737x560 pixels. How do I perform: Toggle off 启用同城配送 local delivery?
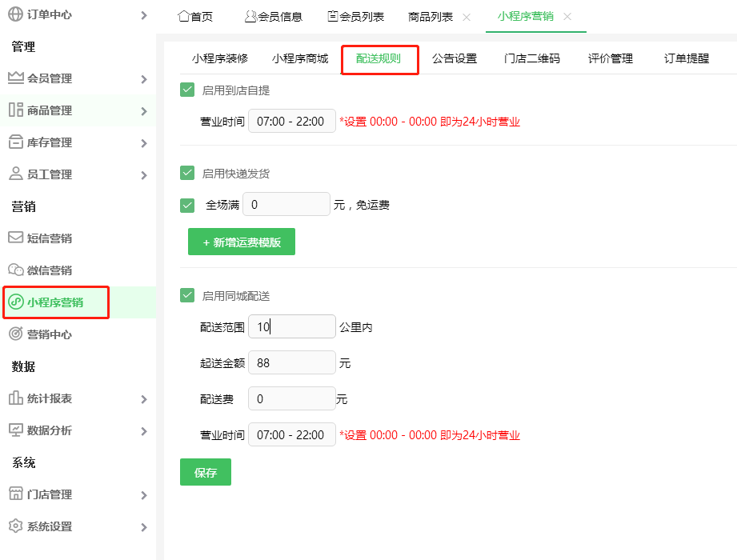point(186,295)
